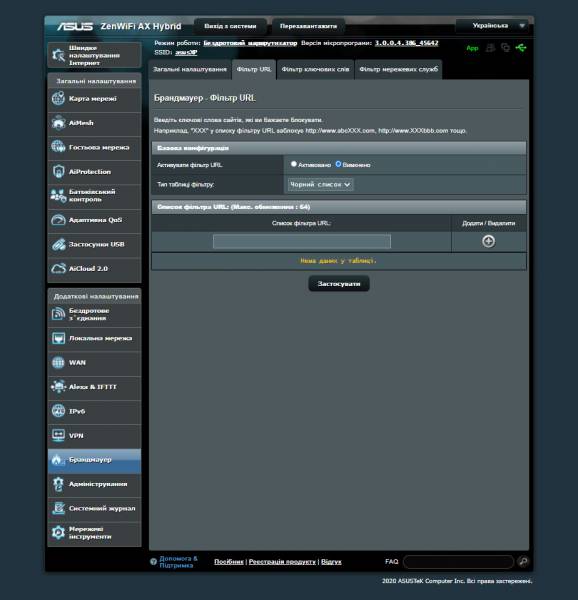Open the Чорний список filter type dropdown
This screenshot has width=578, height=600.
pos(320,184)
